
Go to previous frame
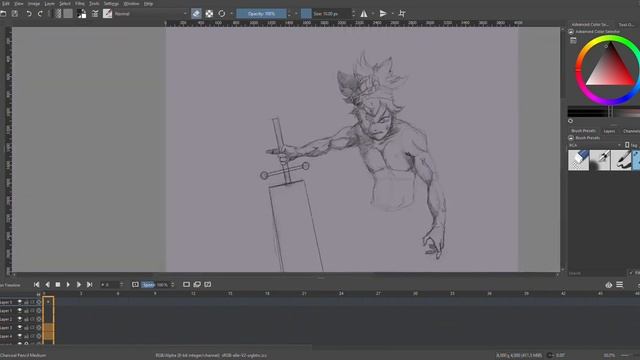(47, 284)
